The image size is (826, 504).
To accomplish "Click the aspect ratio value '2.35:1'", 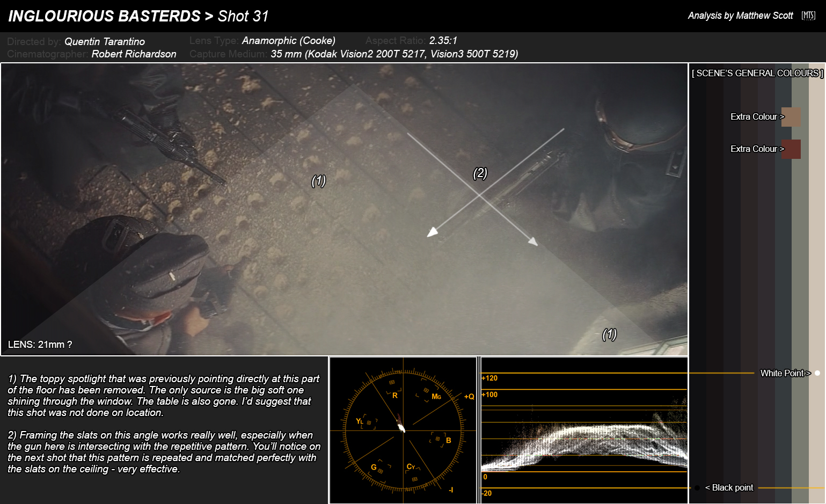I will (443, 41).
